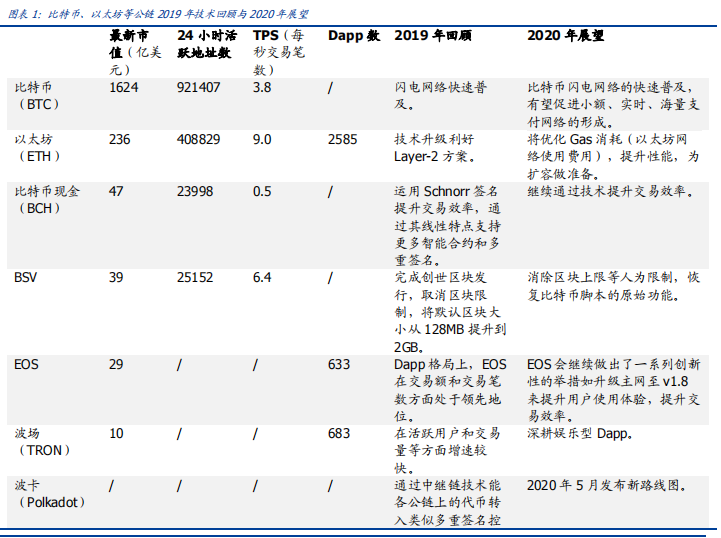721x538 pixels.
Task: Click the '2020 年 5 月发布新路线图' cell
Action: coord(607,486)
